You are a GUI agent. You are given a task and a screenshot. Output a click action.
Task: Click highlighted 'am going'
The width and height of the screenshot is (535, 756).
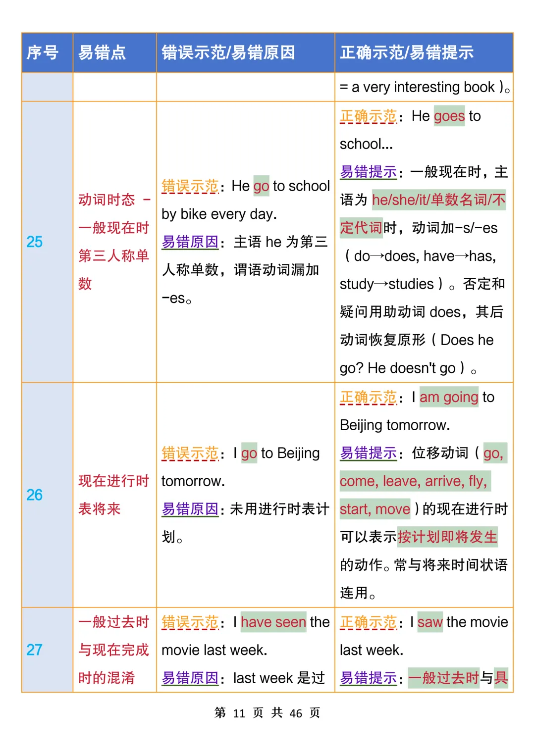click(449, 397)
